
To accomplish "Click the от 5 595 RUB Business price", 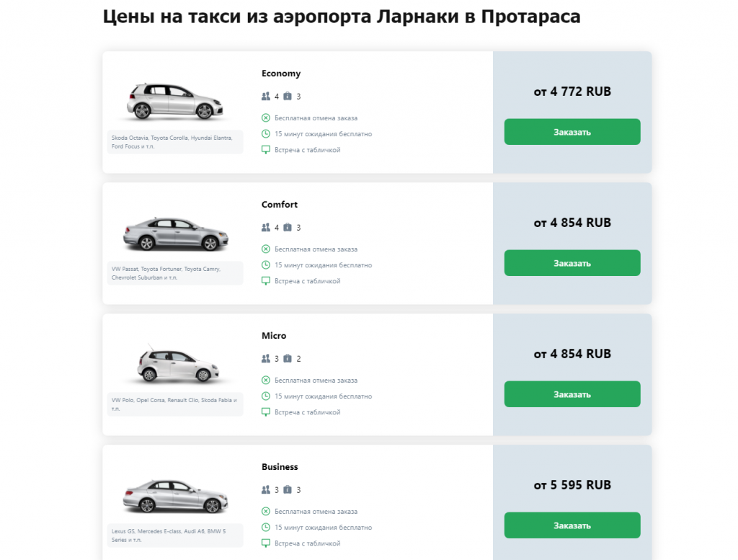I will pos(572,485).
